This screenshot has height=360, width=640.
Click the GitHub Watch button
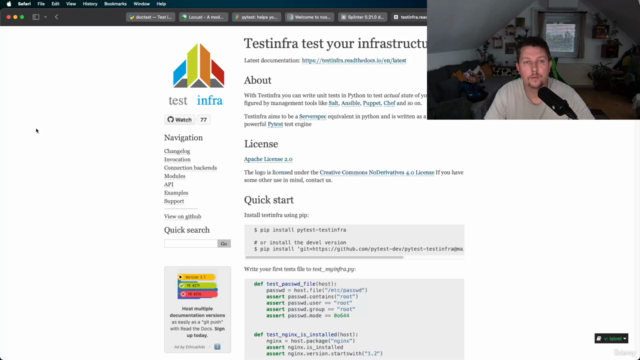click(179, 120)
